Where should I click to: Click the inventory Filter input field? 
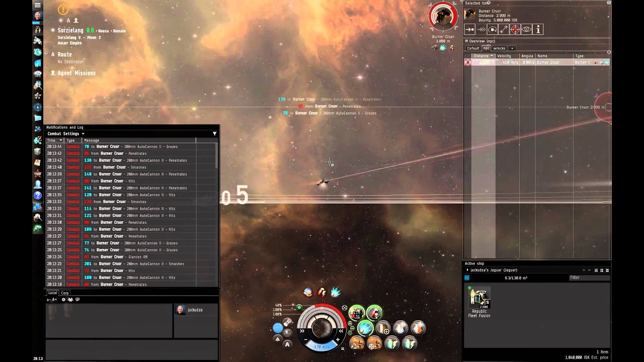589,278
